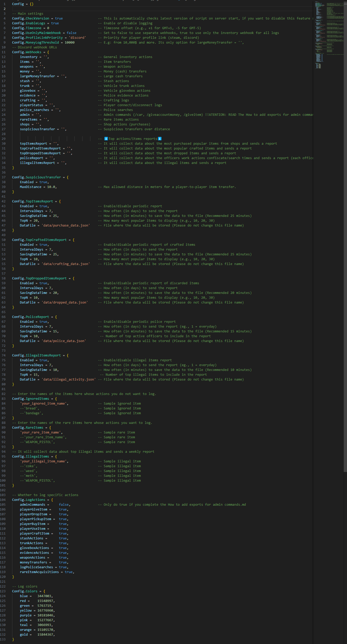Click the 'playerCraftItem' key

click(x=35, y=533)
